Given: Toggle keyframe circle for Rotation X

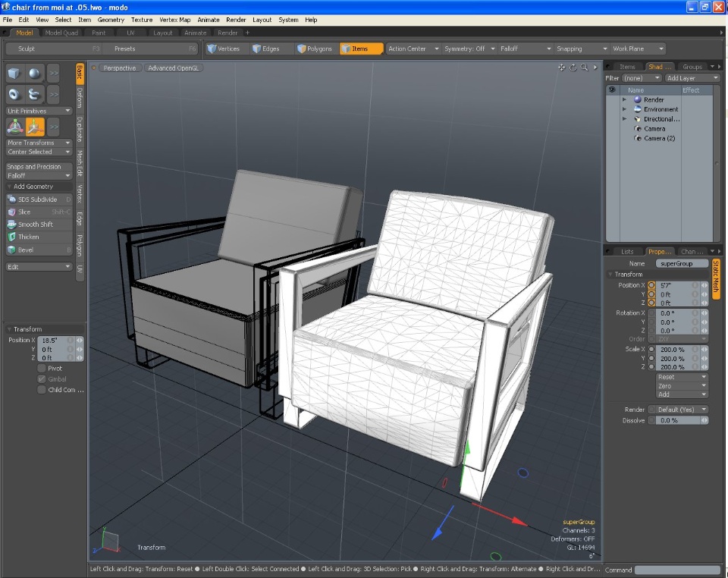Looking at the screenshot, I should (651, 313).
